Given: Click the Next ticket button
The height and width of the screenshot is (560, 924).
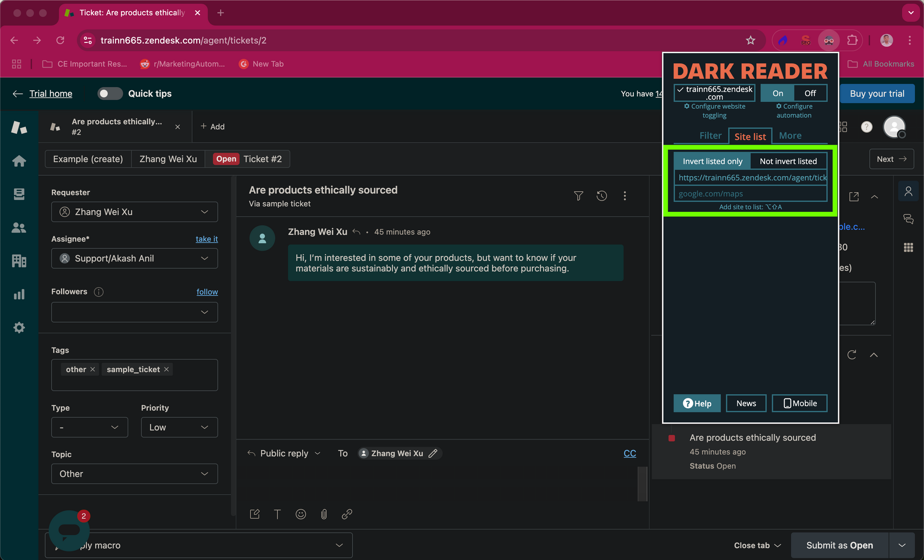Looking at the screenshot, I should tap(891, 159).
